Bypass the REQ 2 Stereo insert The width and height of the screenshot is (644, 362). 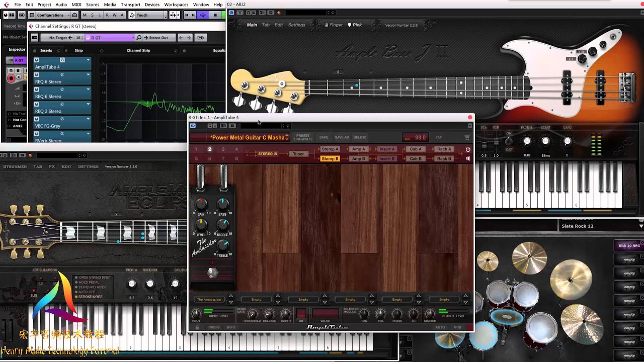pos(37,104)
